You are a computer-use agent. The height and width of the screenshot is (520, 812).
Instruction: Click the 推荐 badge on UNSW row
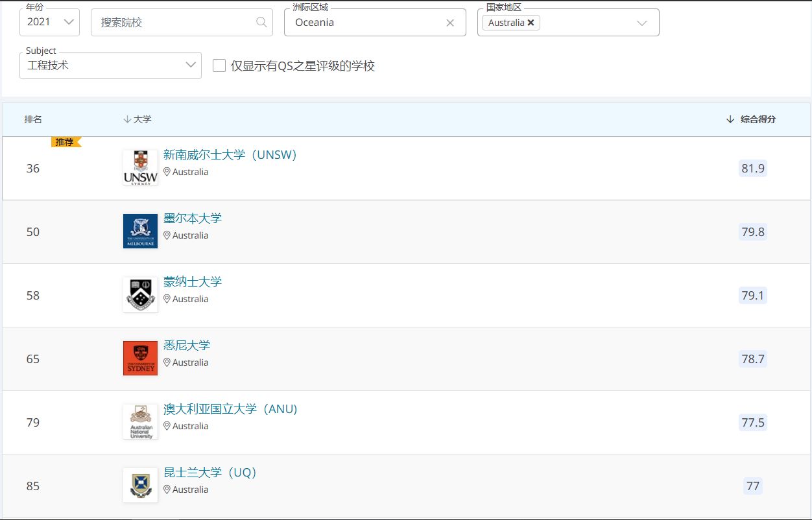coord(66,143)
